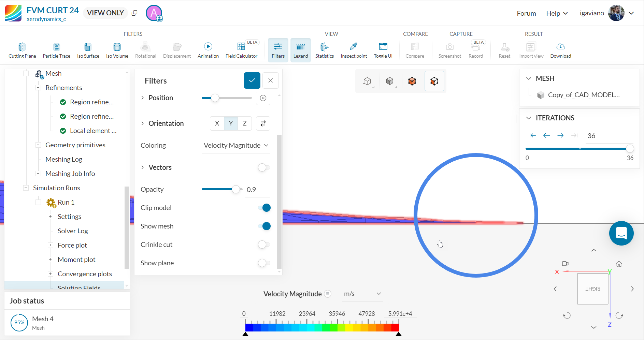Viewport: 644px width, 340px height.
Task: Toggle camera projection mode icon
Action: coord(565,264)
